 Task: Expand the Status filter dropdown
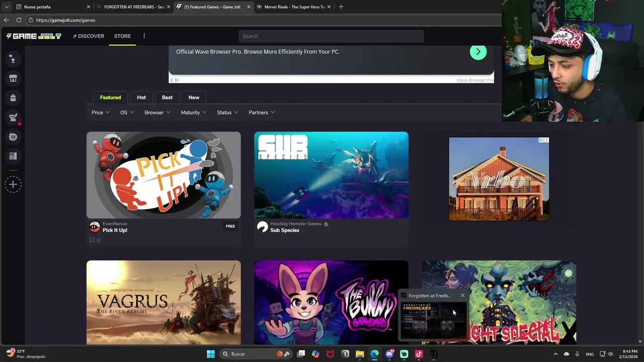pyautogui.click(x=227, y=113)
